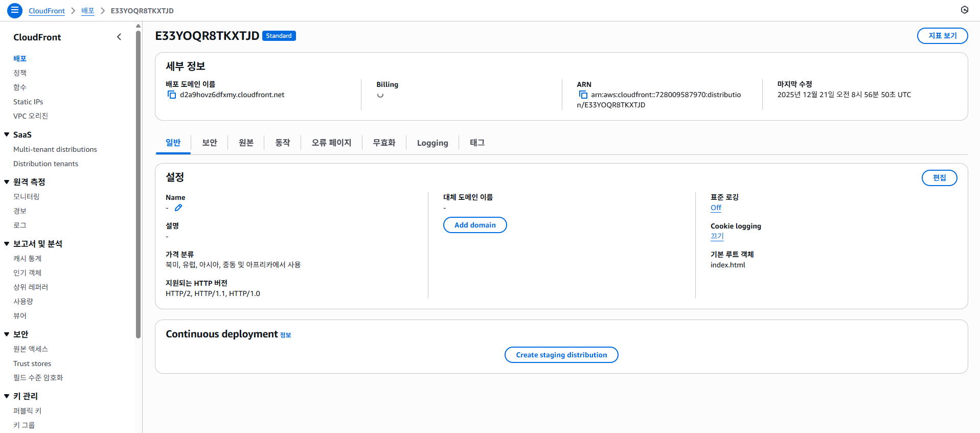
Task: Click the sidebar vertical scrollbar
Action: tap(138, 184)
